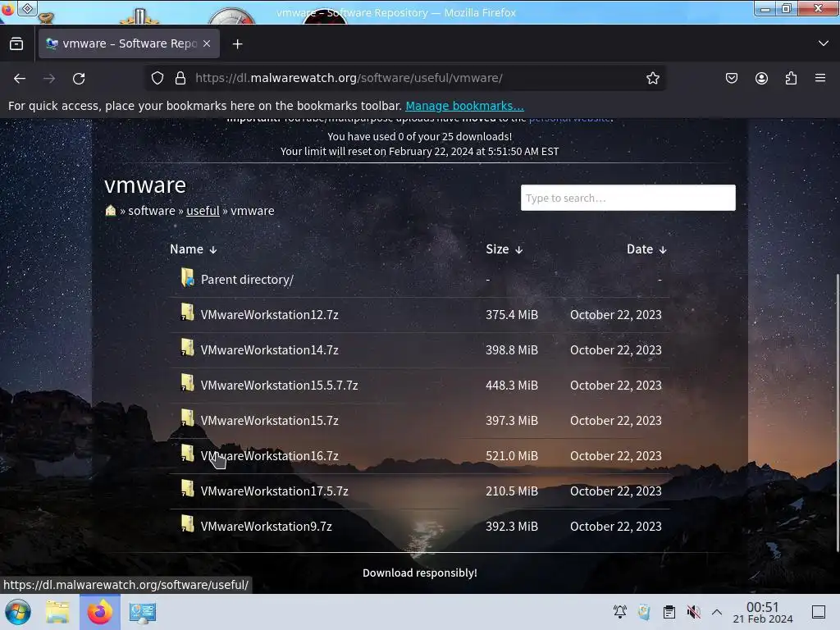840x630 pixels.
Task: Open the system settings taskbar icon
Action: 143,612
